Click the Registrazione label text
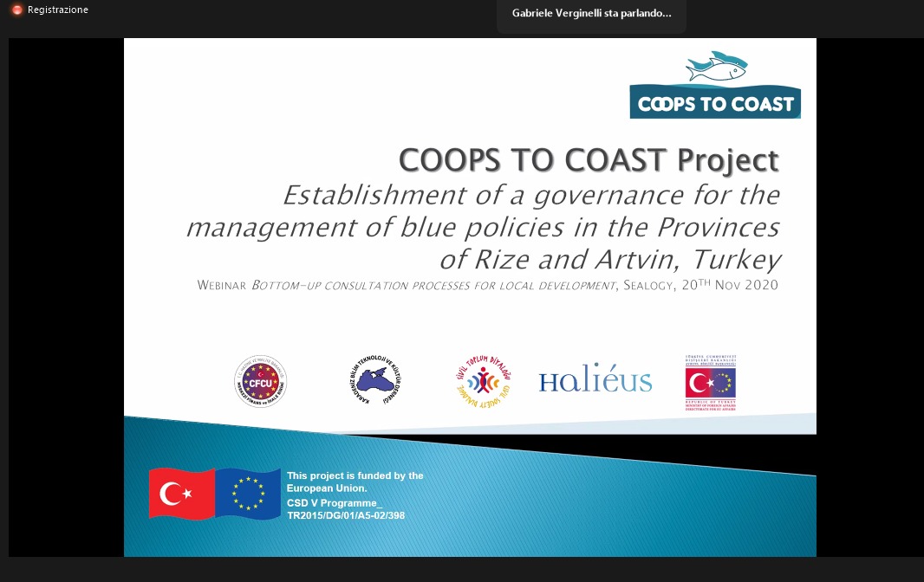 click(x=58, y=10)
